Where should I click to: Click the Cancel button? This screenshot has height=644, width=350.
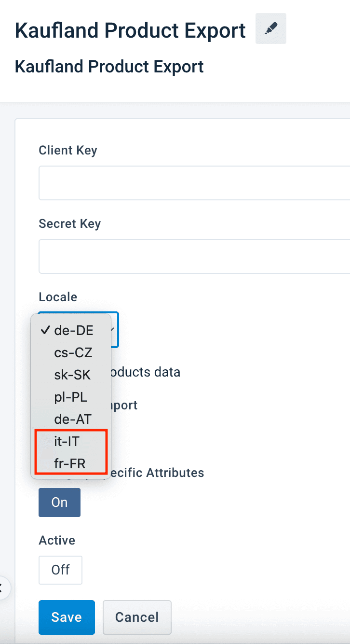[137, 617]
